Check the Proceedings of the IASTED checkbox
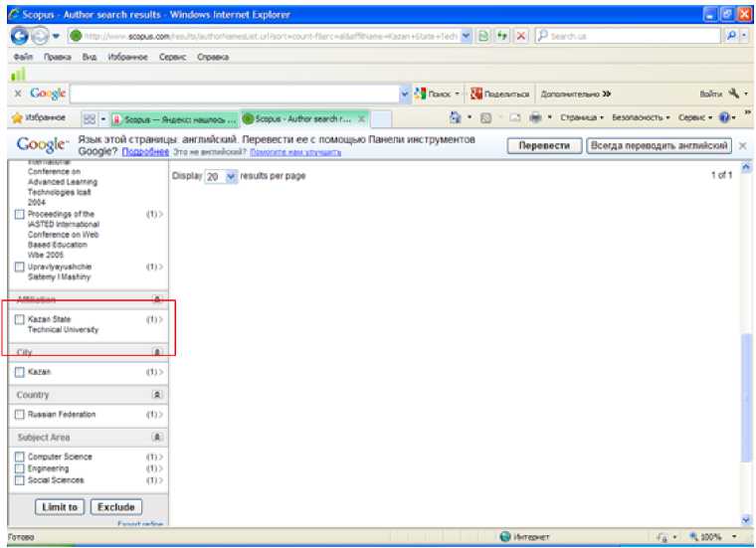Viewport: 756px width, 548px height. [19, 214]
